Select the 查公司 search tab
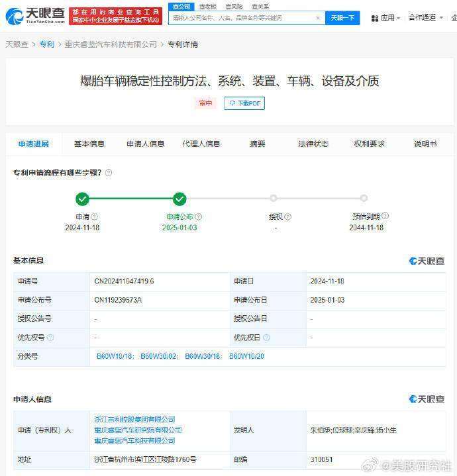The height and width of the screenshot is (476, 457). (181, 7)
